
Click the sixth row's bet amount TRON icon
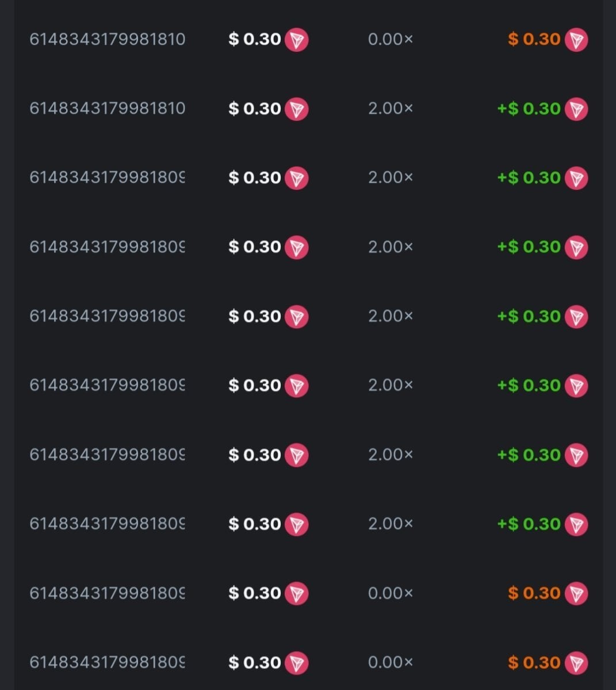click(x=297, y=386)
